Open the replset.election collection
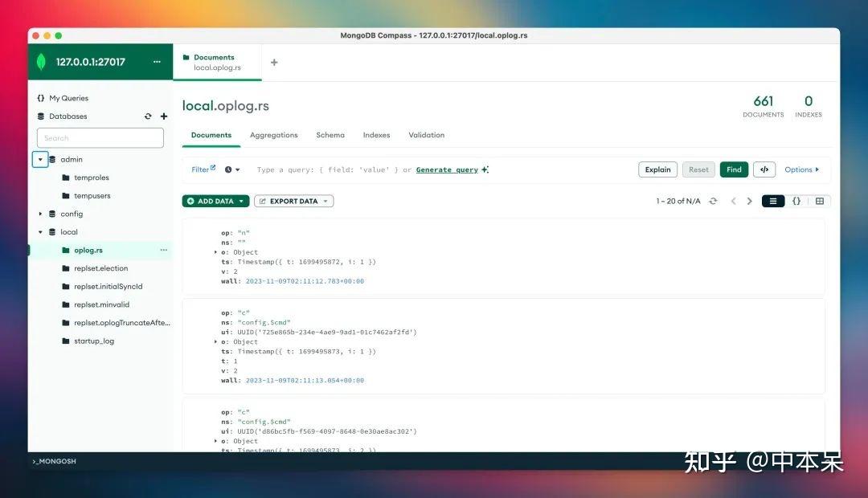Screen dimensions: 868x498 pos(100,268)
